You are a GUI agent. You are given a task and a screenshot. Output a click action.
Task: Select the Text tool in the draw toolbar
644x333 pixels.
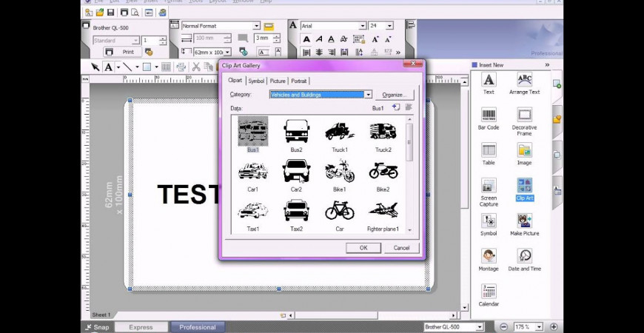[108, 67]
